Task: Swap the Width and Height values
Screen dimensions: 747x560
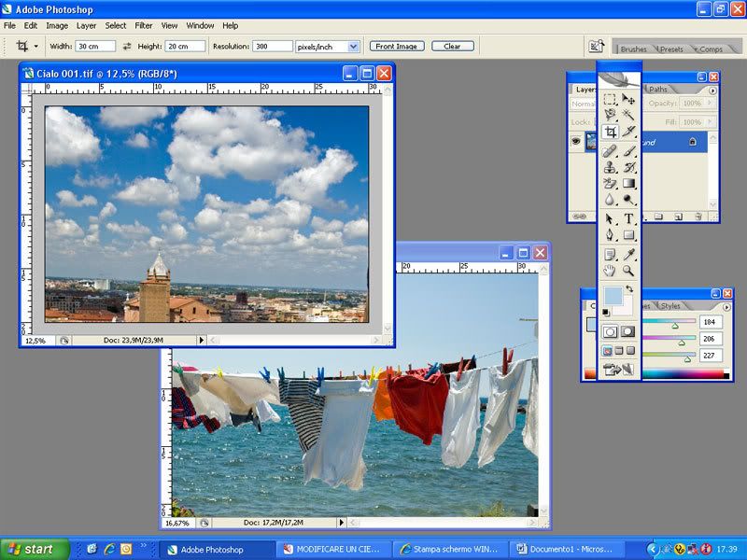Action: [127, 46]
